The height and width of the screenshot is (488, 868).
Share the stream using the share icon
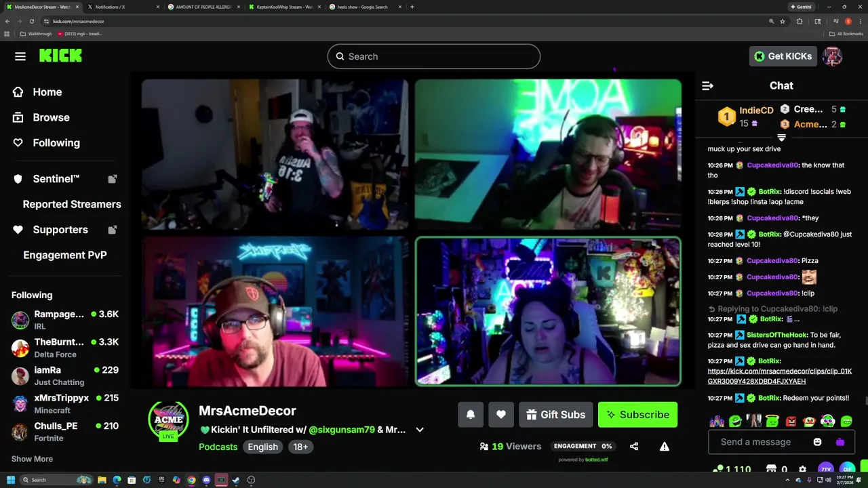point(634,447)
